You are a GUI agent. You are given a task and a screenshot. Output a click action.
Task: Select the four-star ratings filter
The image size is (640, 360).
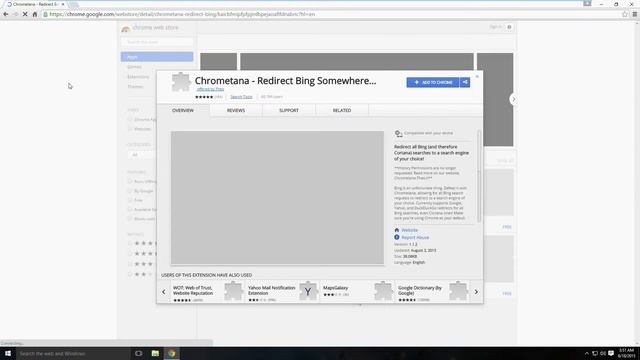[x=130, y=253]
